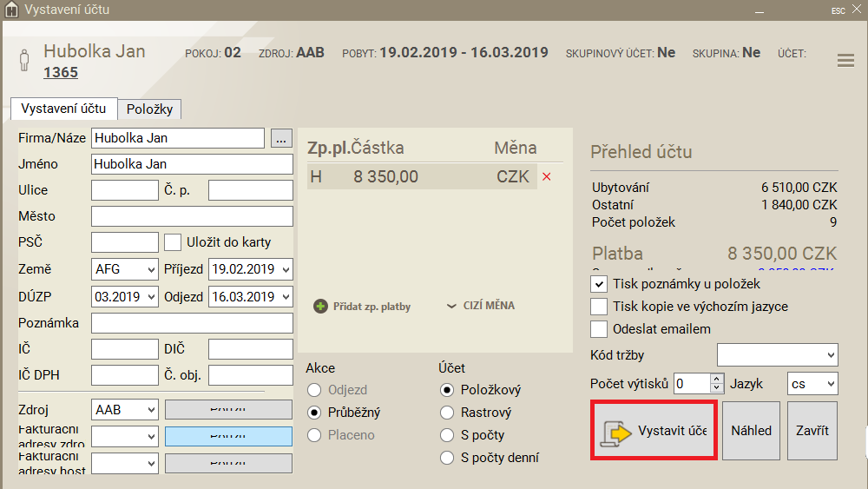The width and height of the screenshot is (868, 489).
Task: Click the house icon in title bar
Action: [x=12, y=10]
